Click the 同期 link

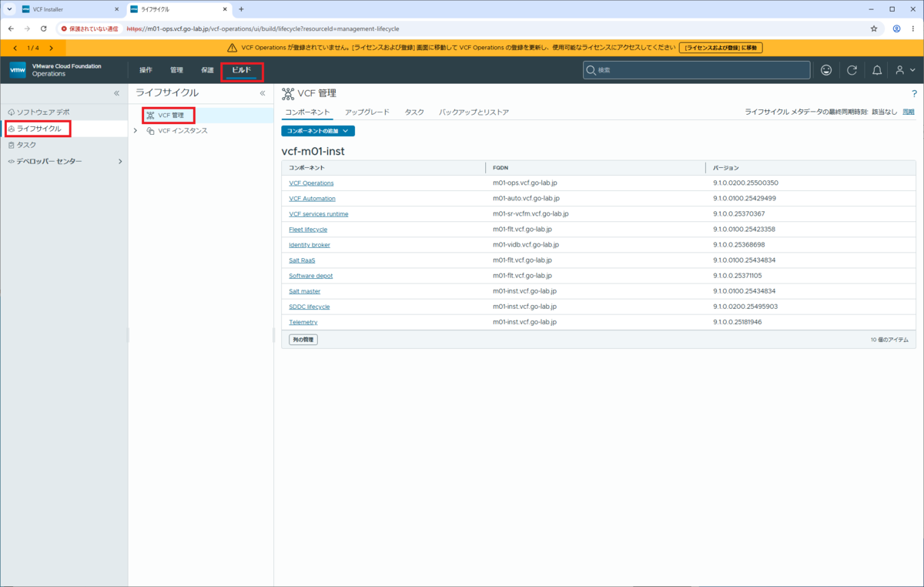coord(909,112)
